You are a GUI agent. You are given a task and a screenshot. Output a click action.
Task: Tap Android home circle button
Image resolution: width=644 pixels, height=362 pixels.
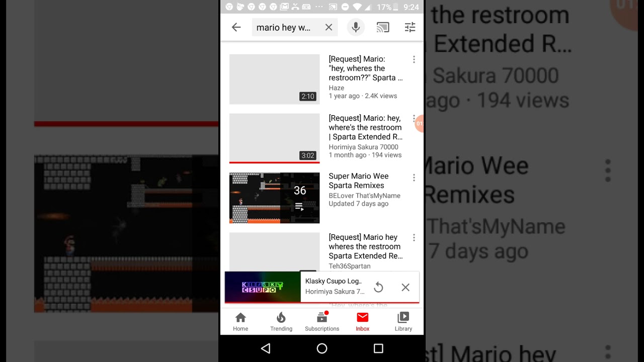click(x=322, y=348)
